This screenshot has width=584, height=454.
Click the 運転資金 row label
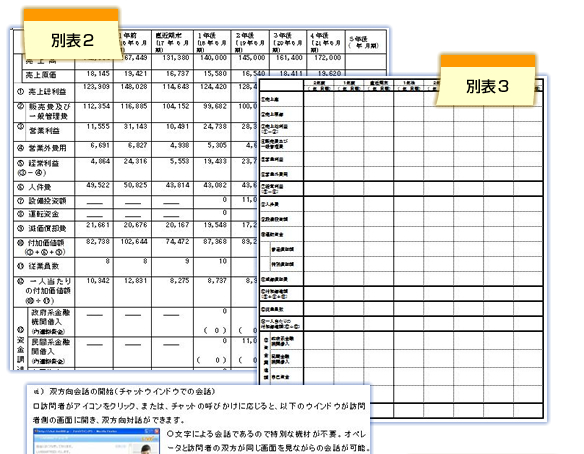tap(44, 214)
